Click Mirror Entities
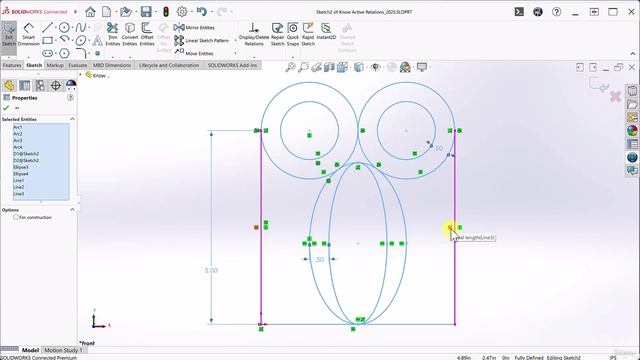This screenshot has height=360, width=640. click(194, 28)
